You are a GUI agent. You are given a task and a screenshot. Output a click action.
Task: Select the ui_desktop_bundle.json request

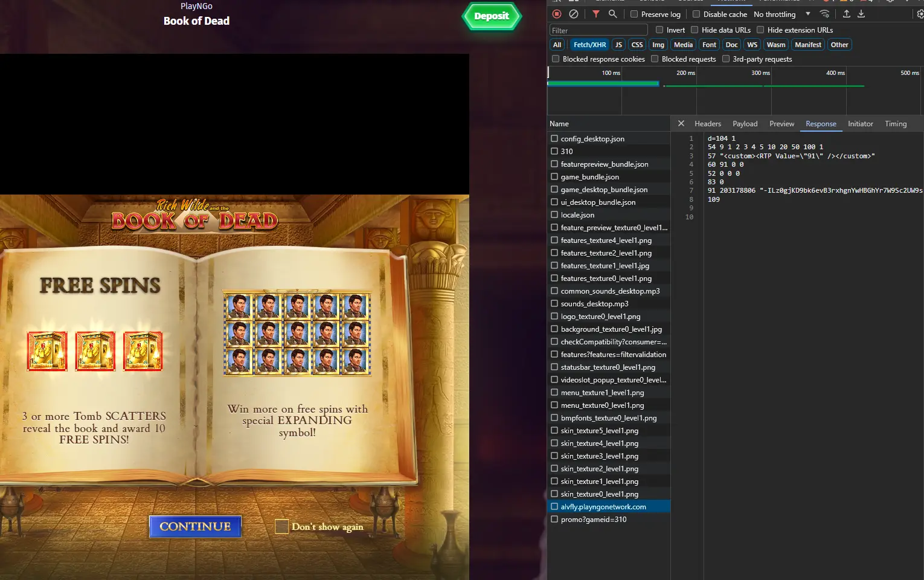coord(609,202)
